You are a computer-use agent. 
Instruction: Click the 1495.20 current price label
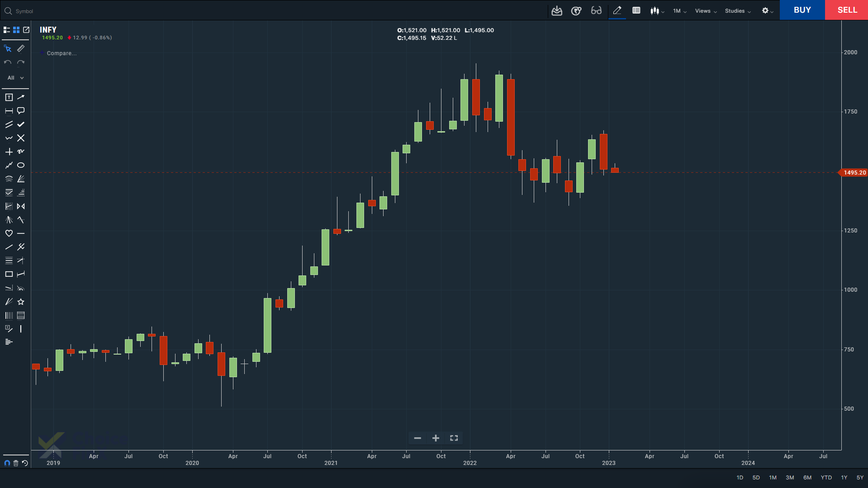click(x=854, y=173)
